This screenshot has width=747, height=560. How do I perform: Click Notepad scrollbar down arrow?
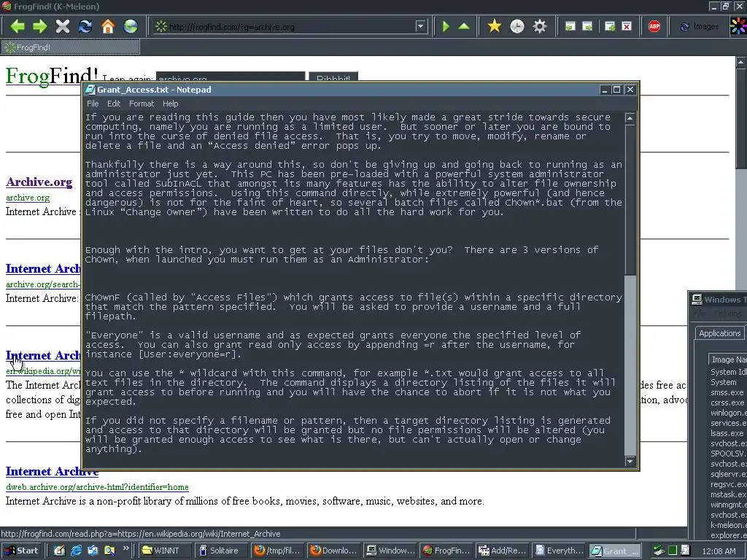pos(630,461)
